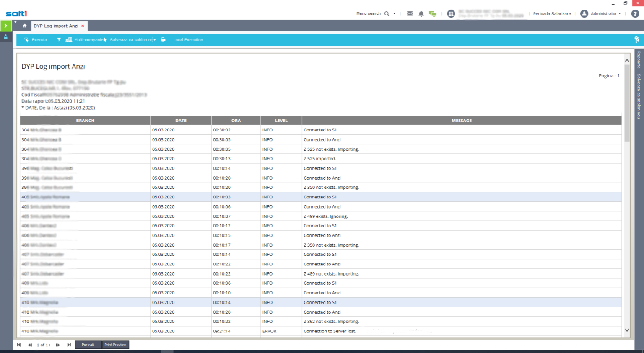Click the print icon in the toolbar

click(x=163, y=40)
